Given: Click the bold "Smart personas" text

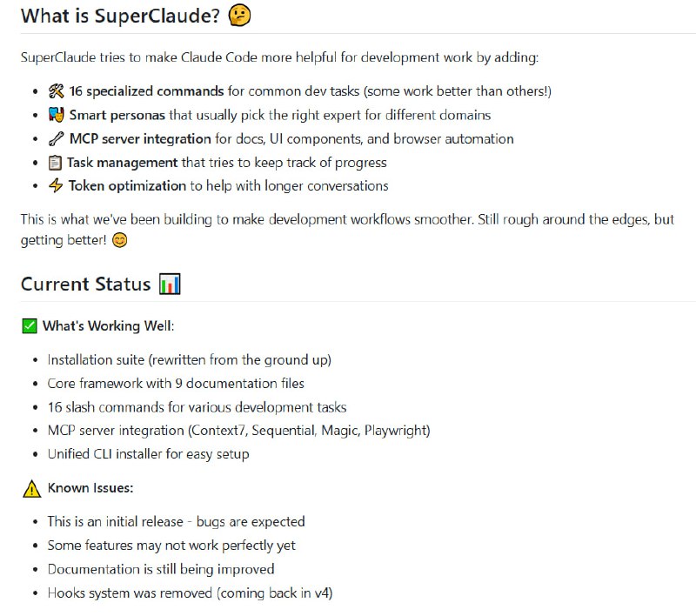Looking at the screenshot, I should (117, 115).
